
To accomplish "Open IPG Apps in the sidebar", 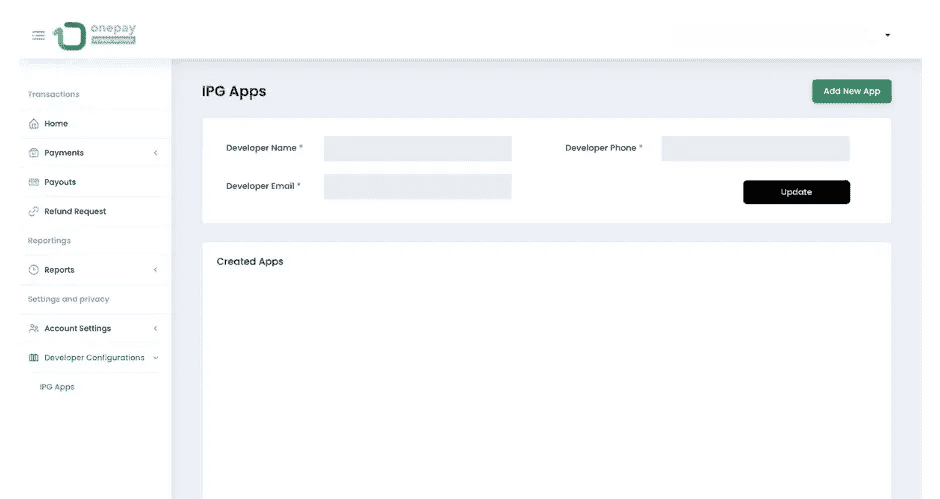I will coord(57,387).
